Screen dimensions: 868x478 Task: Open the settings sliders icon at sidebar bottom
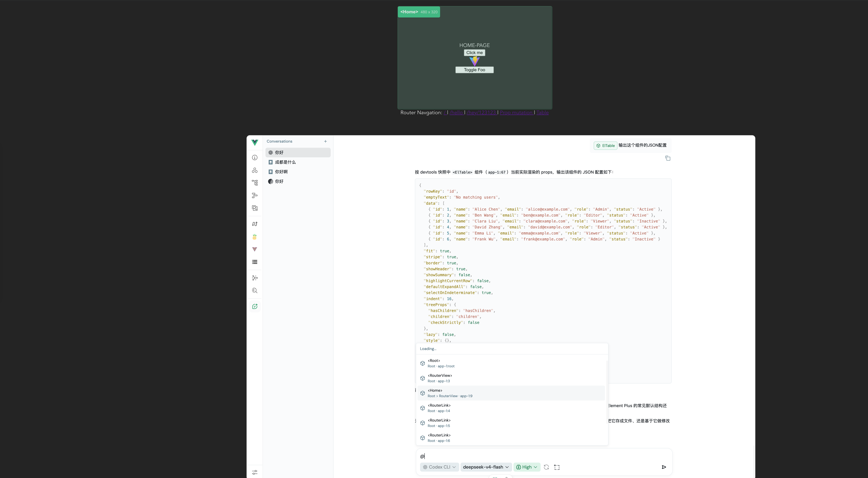[255, 472]
